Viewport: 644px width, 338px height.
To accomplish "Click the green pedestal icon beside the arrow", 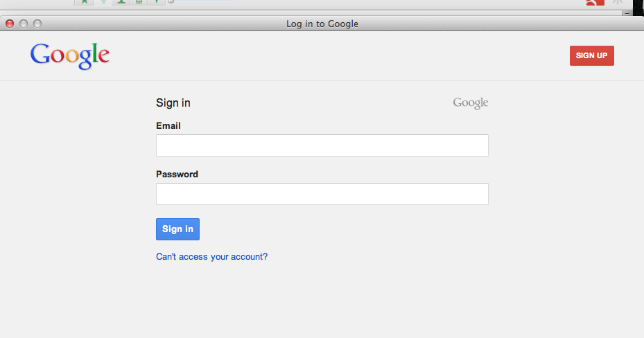I will (121, 2).
